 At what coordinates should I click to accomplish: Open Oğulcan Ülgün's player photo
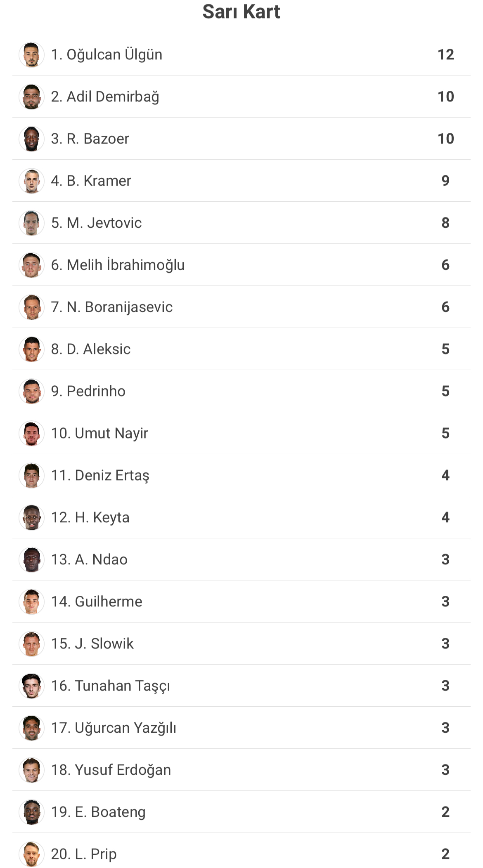click(31, 54)
